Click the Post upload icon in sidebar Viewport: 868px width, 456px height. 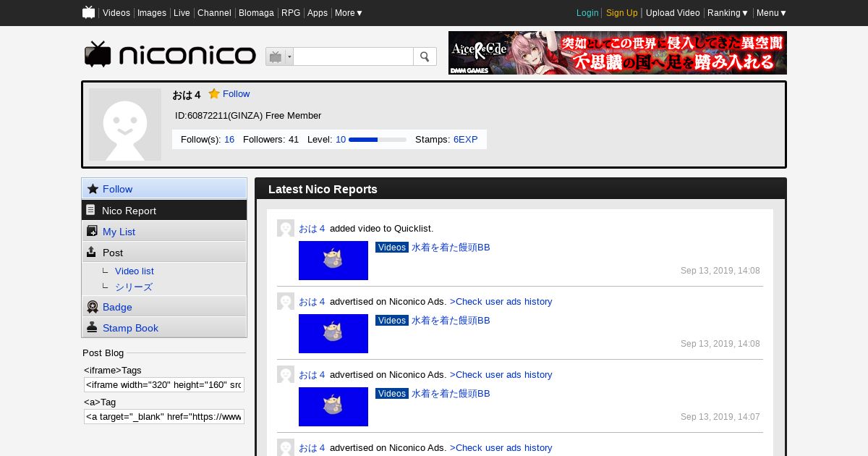pos(91,252)
